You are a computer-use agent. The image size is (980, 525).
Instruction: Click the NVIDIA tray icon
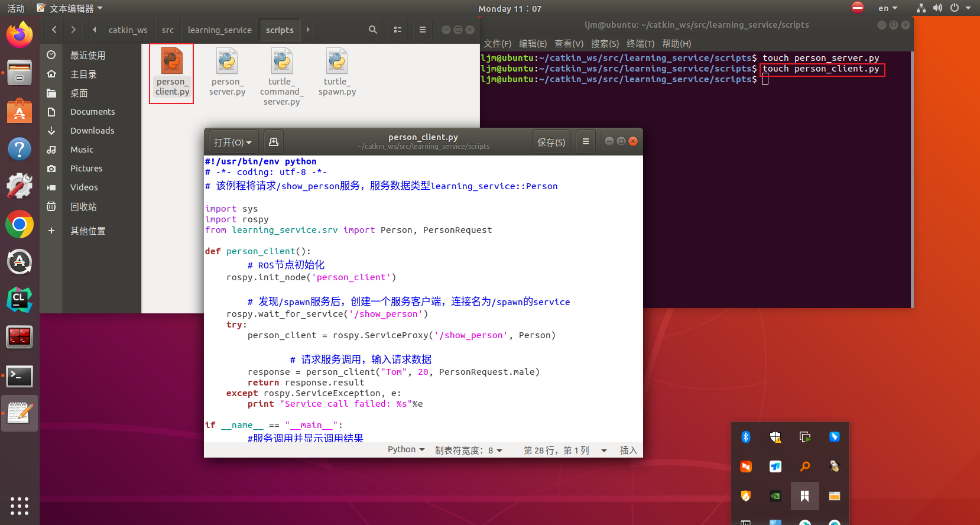click(x=775, y=496)
